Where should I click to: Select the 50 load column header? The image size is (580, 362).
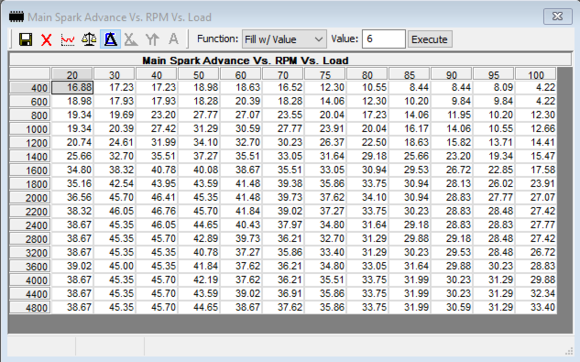(199, 74)
